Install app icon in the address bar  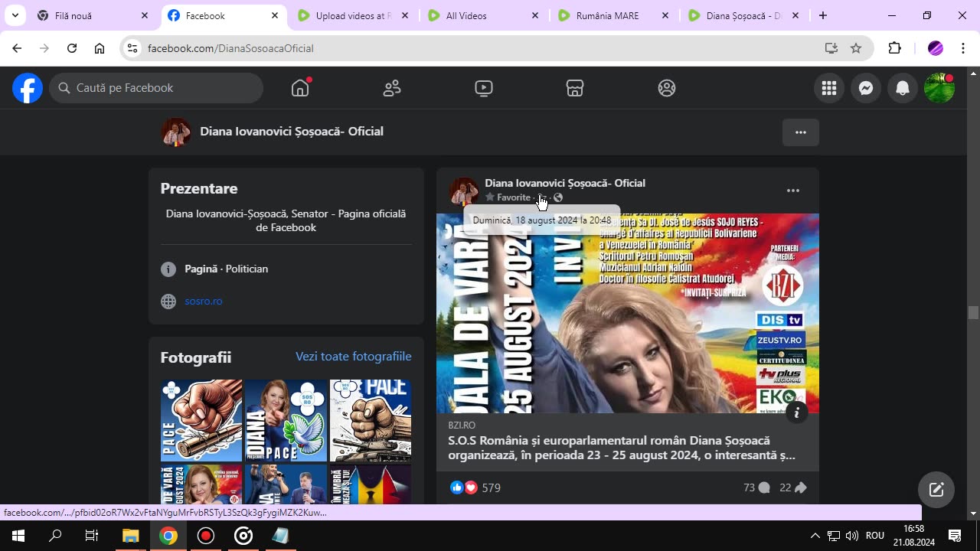coord(831,48)
